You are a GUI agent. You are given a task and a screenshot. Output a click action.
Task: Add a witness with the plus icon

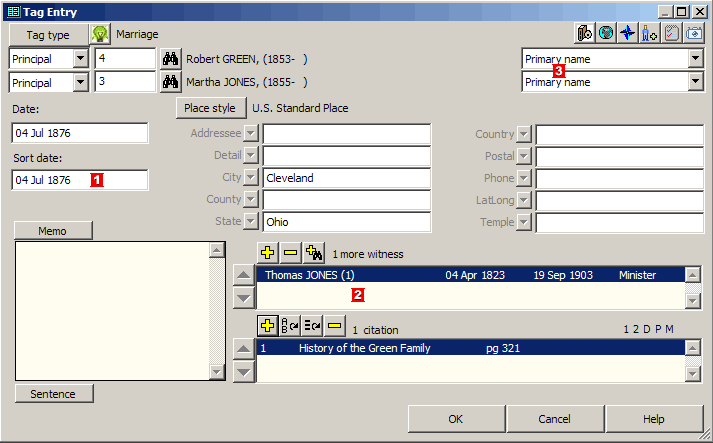pos(267,253)
